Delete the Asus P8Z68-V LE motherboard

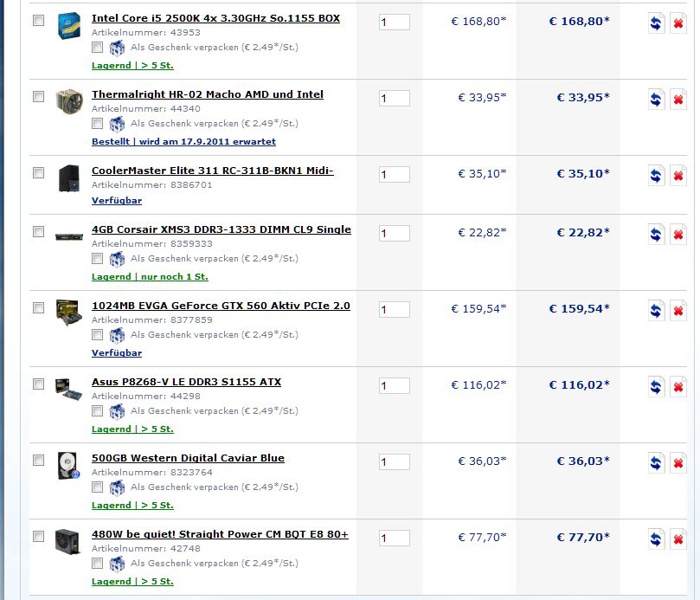[678, 387]
